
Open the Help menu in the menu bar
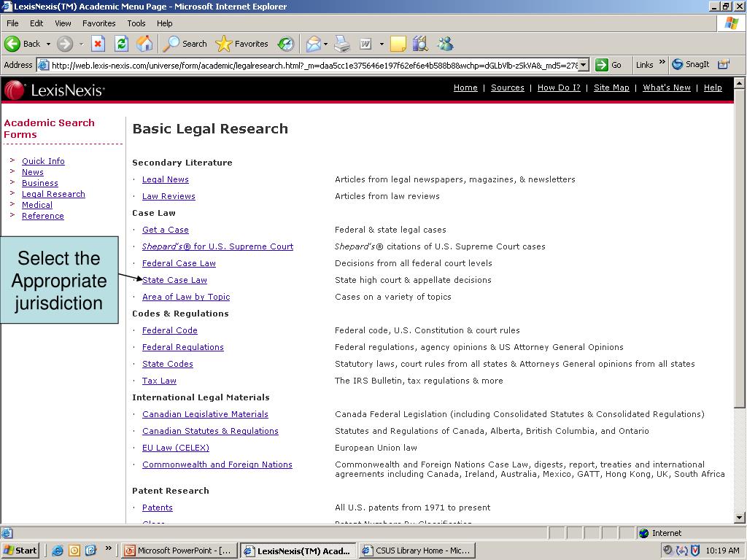(164, 23)
